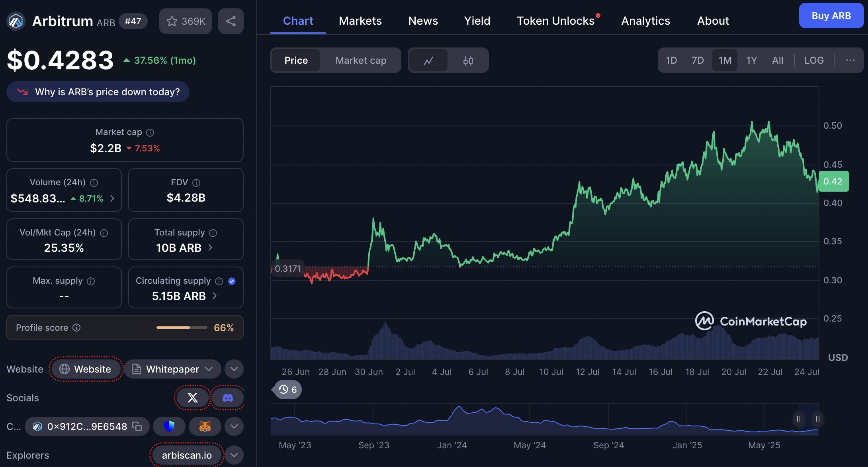Click the 25.35% Vol/Mkt Cap value
This screenshot has width=868, height=467.
click(x=64, y=248)
